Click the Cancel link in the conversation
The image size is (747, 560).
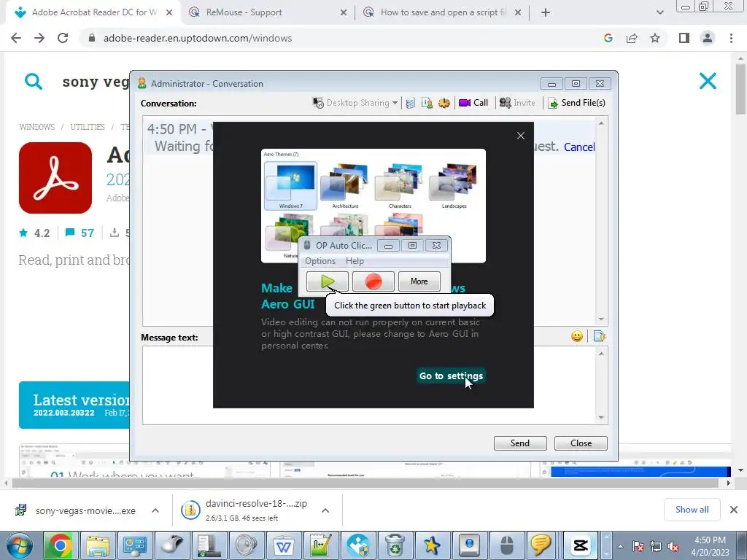pyautogui.click(x=579, y=147)
